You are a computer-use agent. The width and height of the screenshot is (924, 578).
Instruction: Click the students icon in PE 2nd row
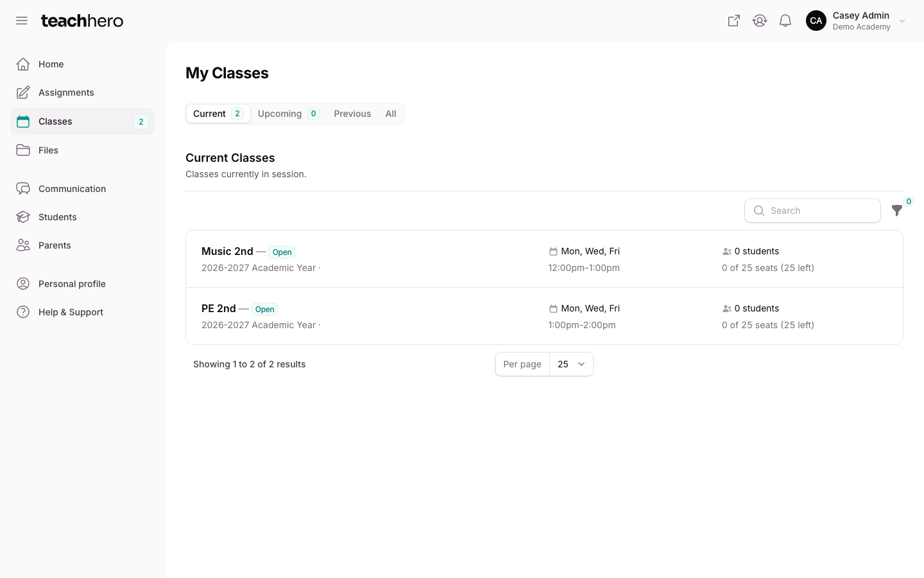coord(726,309)
